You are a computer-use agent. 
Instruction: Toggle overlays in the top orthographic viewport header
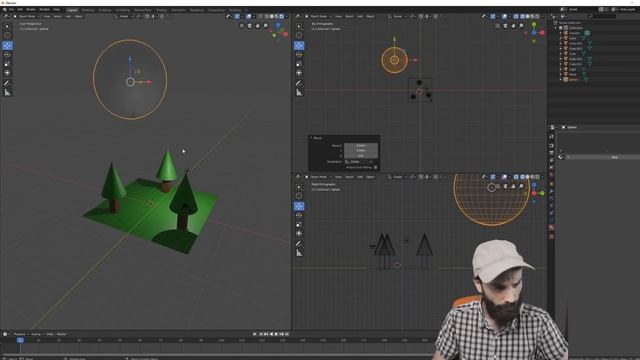(504, 16)
